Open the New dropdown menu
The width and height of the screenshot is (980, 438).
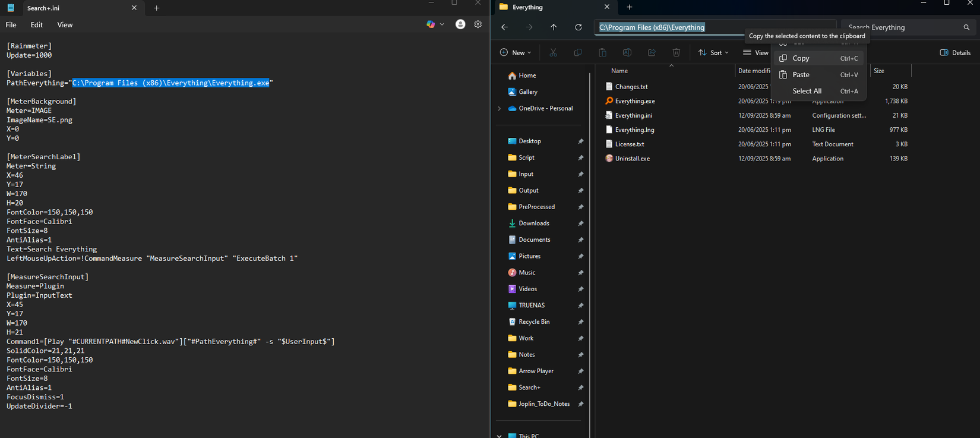pos(516,53)
